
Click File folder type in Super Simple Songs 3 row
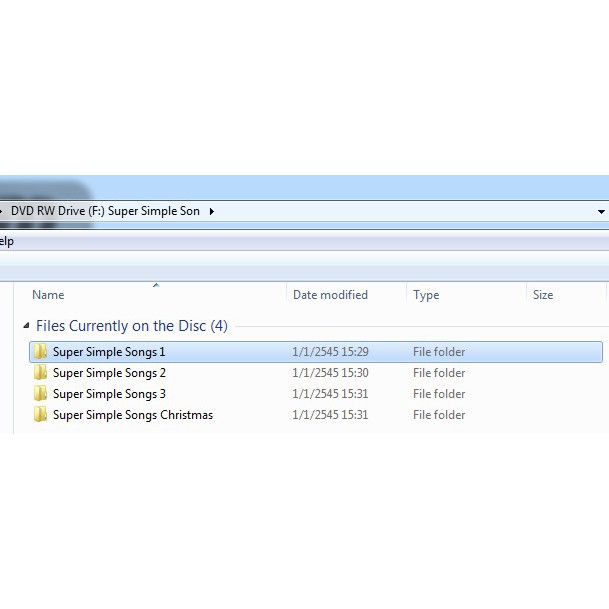(439, 394)
